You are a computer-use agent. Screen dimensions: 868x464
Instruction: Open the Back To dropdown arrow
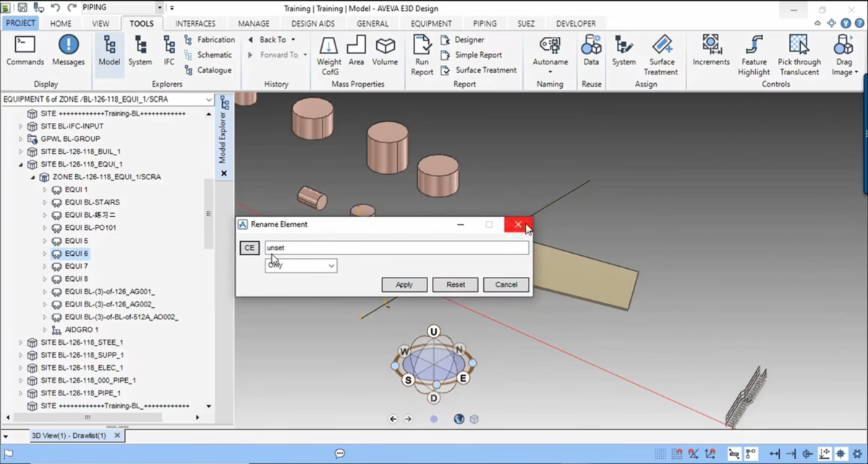(293, 40)
